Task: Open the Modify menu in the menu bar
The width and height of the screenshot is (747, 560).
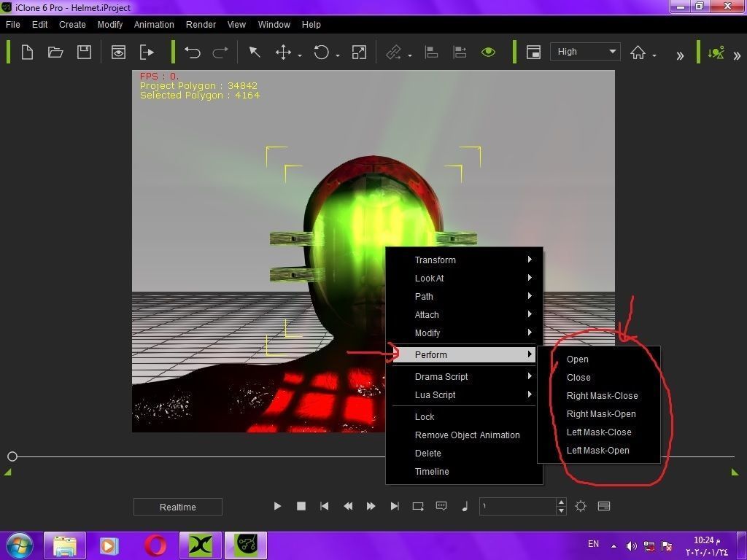Action: 110,24
